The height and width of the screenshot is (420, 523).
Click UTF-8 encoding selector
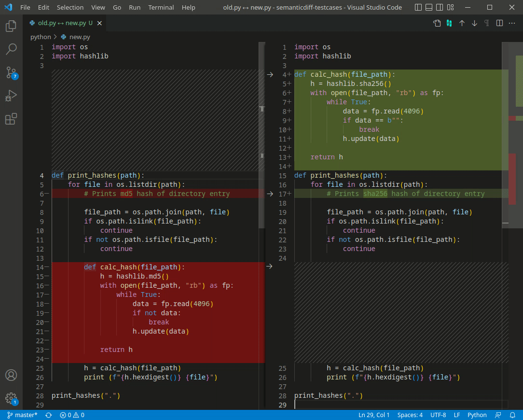click(438, 415)
